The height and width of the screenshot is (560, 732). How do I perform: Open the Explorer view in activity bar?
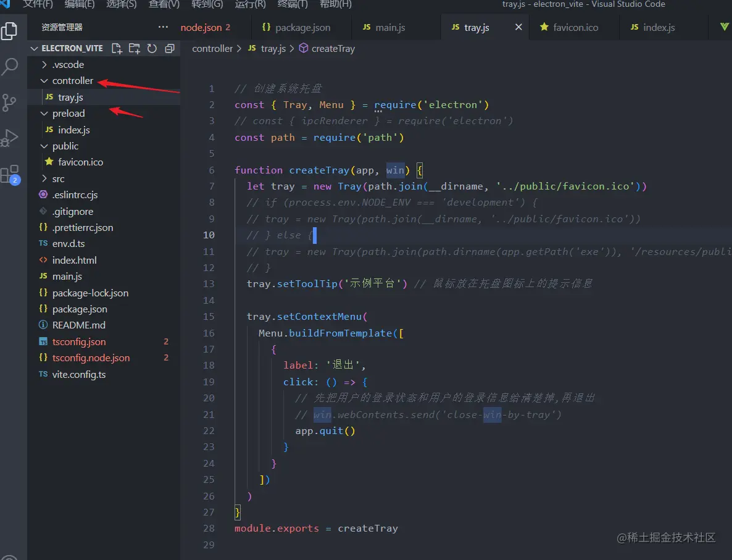[9, 31]
